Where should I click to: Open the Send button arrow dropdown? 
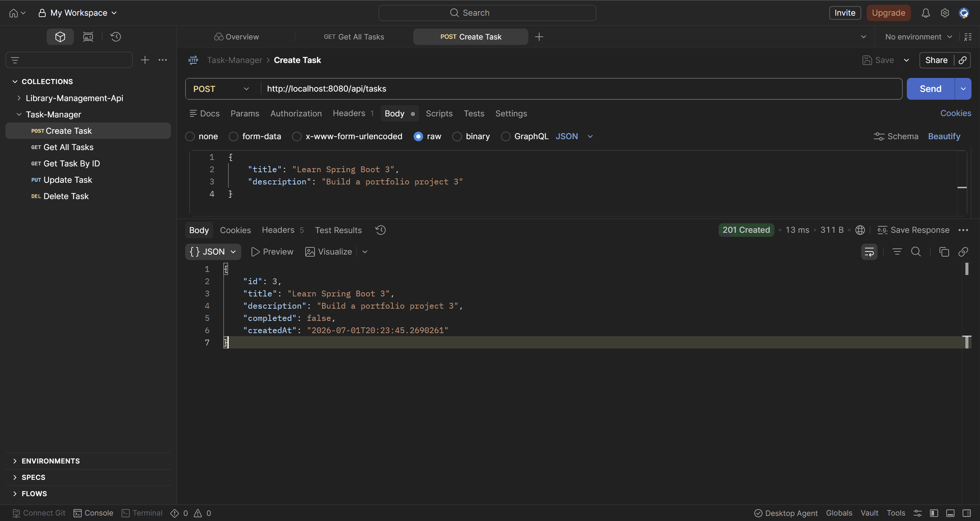[963, 88]
